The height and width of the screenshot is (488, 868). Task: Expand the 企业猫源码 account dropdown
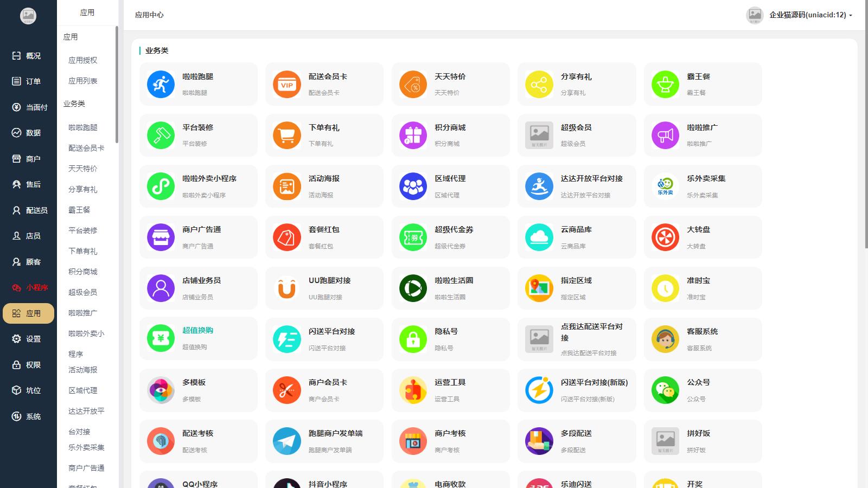(x=810, y=15)
